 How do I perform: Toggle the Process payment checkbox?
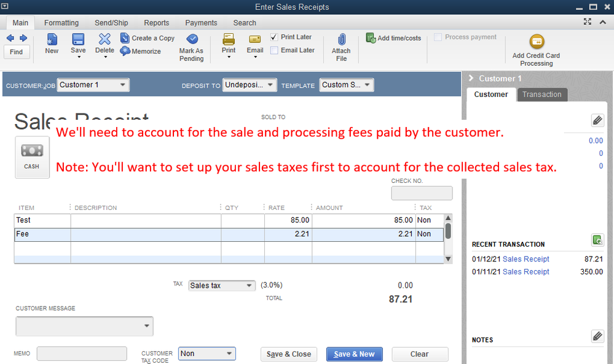pos(438,37)
